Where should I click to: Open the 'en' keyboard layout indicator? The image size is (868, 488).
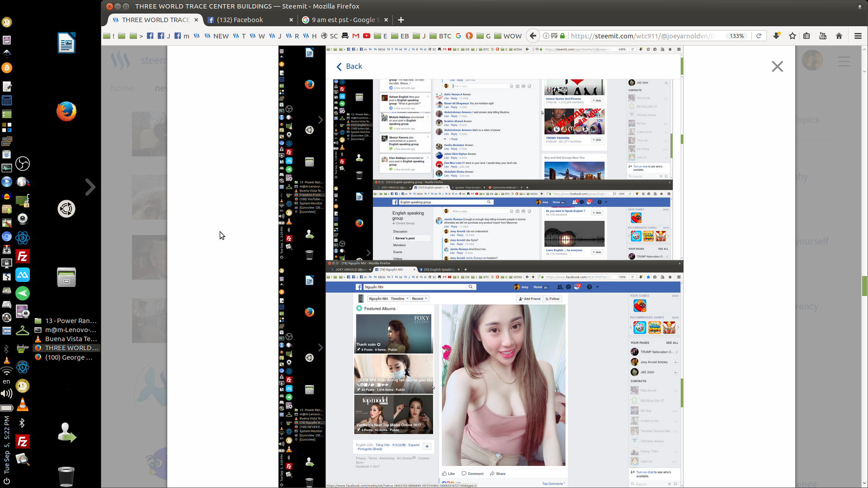[6, 382]
